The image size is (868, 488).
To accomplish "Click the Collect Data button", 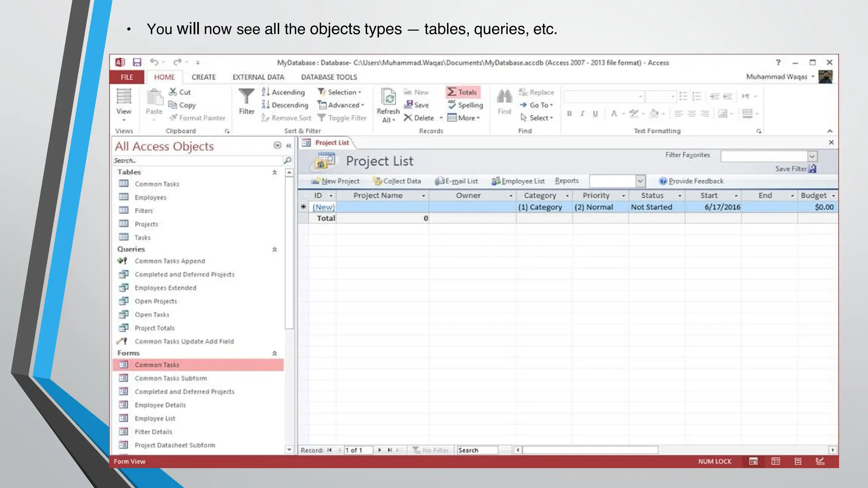I will 397,181.
